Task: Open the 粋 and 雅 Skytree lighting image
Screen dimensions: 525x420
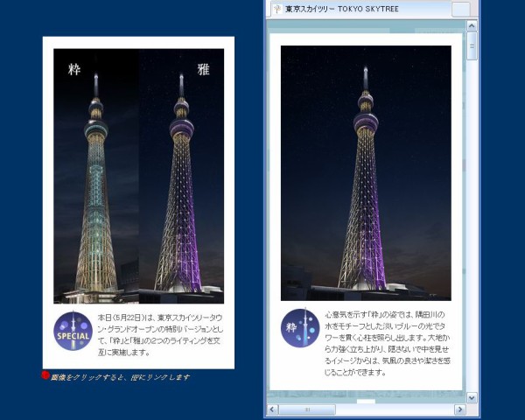Action: click(x=138, y=176)
